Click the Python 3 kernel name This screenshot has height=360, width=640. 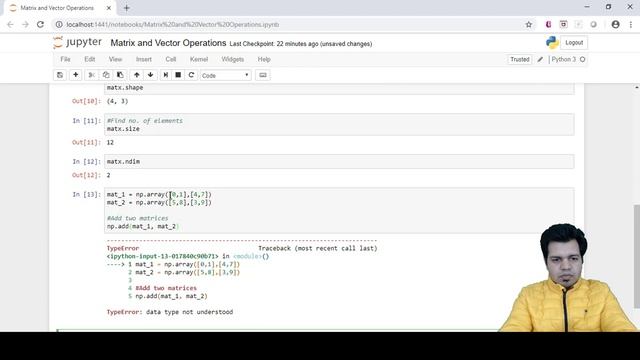coord(563,60)
